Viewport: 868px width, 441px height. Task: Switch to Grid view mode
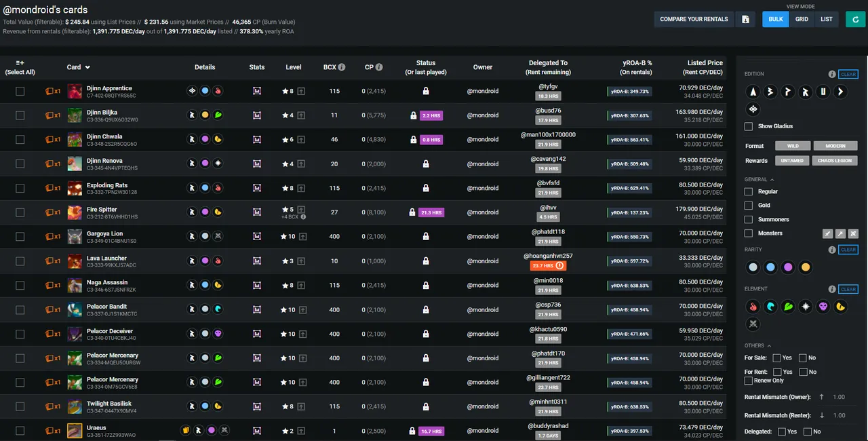pyautogui.click(x=802, y=19)
